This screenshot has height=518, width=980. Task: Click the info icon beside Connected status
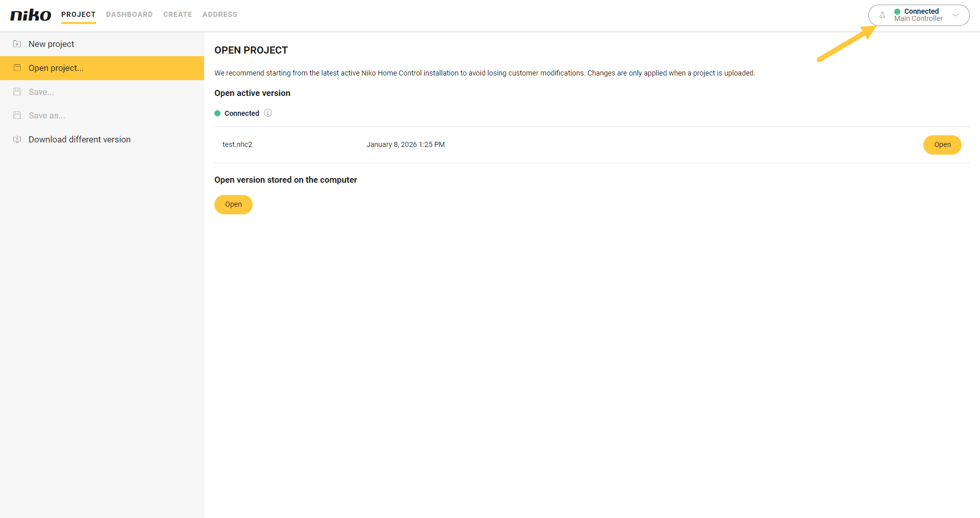coord(268,113)
